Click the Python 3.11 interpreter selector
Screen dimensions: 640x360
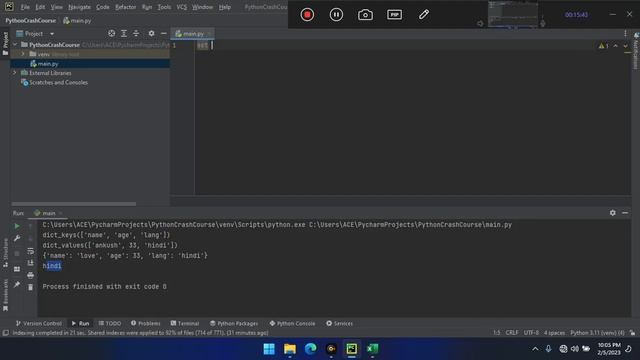[597, 333]
